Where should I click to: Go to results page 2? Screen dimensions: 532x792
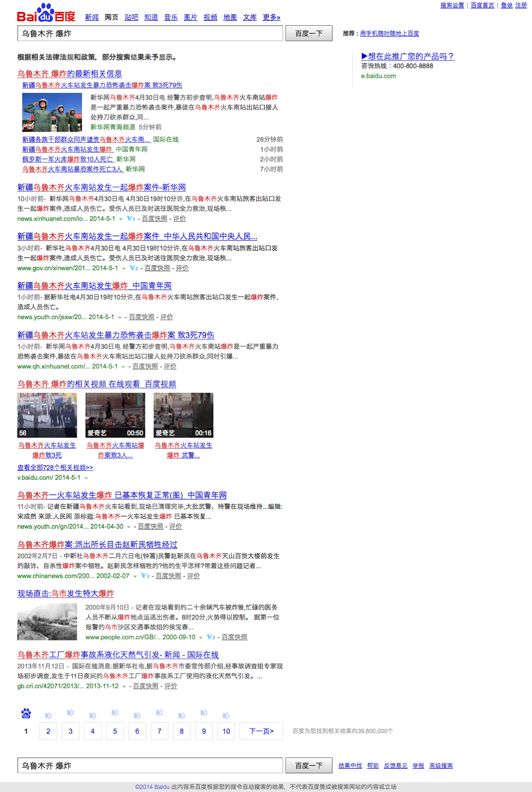pyautogui.click(x=48, y=731)
